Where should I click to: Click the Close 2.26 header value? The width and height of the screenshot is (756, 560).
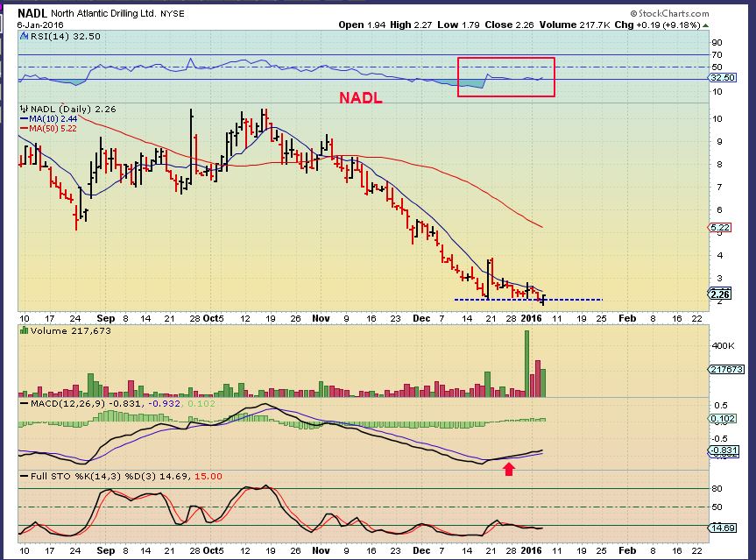click(x=509, y=25)
